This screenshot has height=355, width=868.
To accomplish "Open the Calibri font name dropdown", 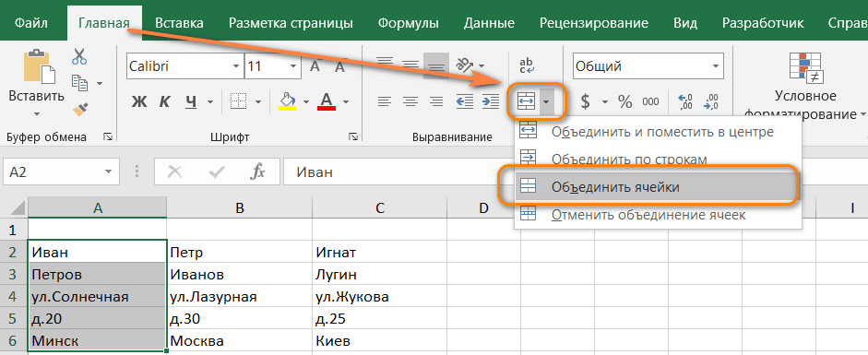I will (x=236, y=66).
